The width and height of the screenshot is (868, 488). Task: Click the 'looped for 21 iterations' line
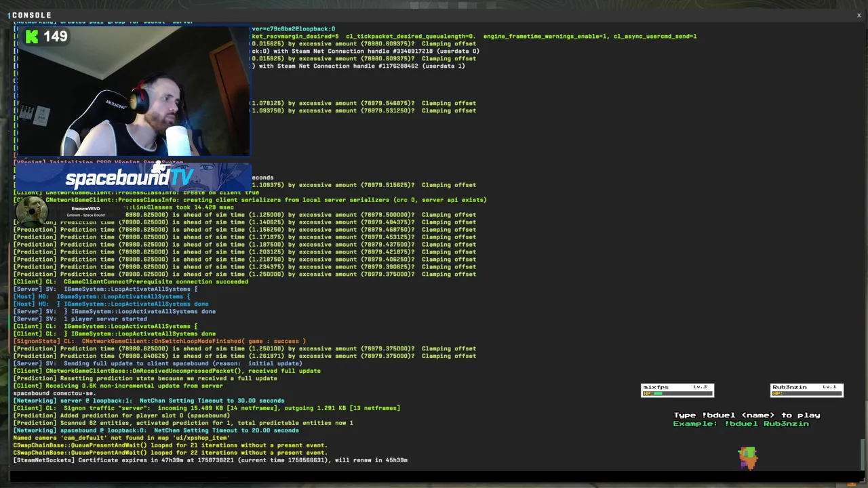tap(170, 445)
